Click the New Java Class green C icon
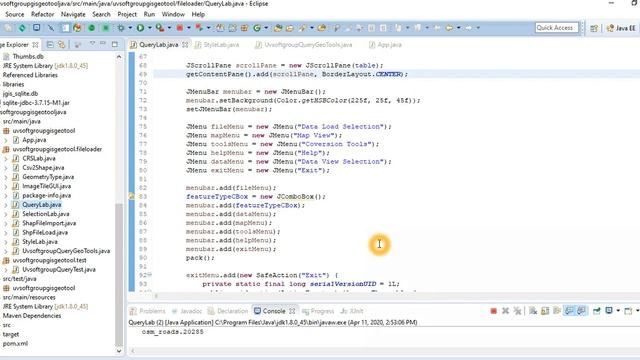 tap(257, 28)
